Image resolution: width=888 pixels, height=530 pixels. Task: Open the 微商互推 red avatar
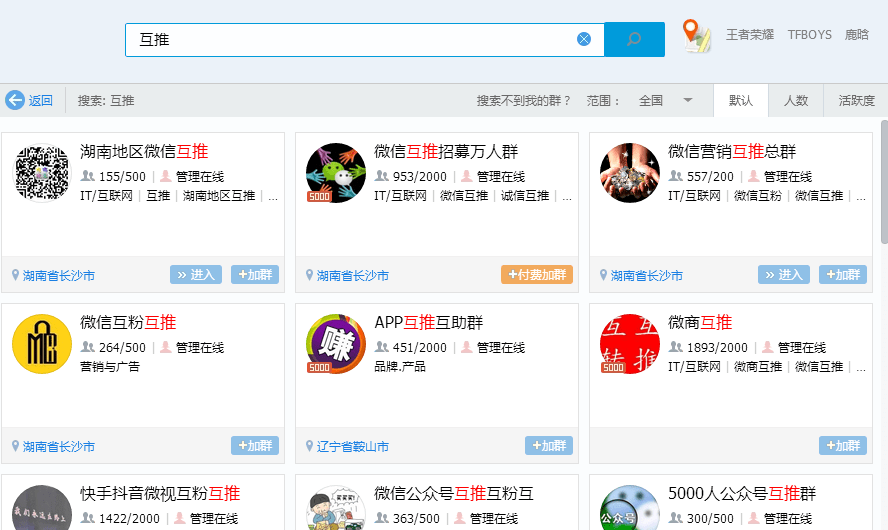point(630,344)
